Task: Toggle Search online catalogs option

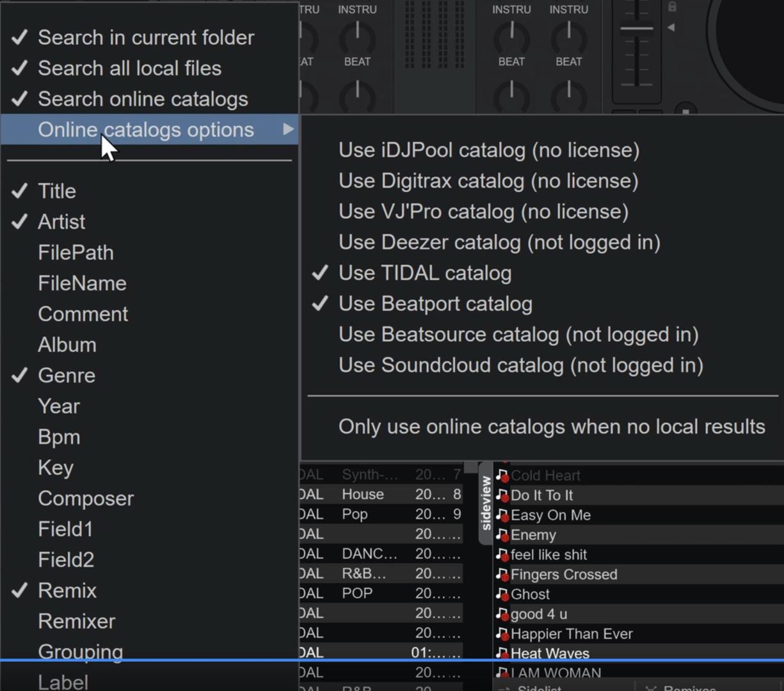Action: pyautogui.click(x=149, y=99)
